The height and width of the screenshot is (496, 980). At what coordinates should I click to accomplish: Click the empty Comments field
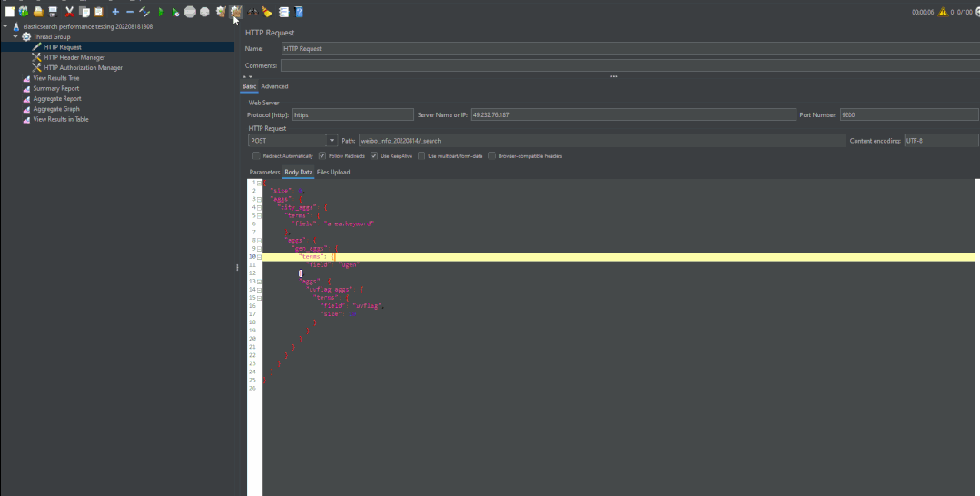(630, 65)
